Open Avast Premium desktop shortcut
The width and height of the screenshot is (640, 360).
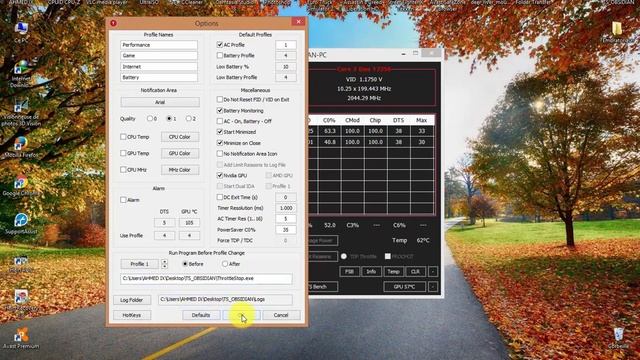pyautogui.click(x=20, y=338)
